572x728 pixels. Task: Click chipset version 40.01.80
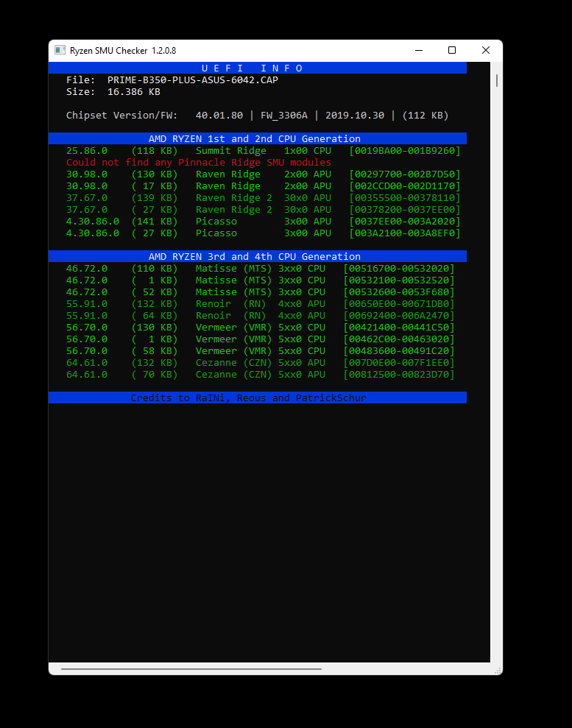219,115
